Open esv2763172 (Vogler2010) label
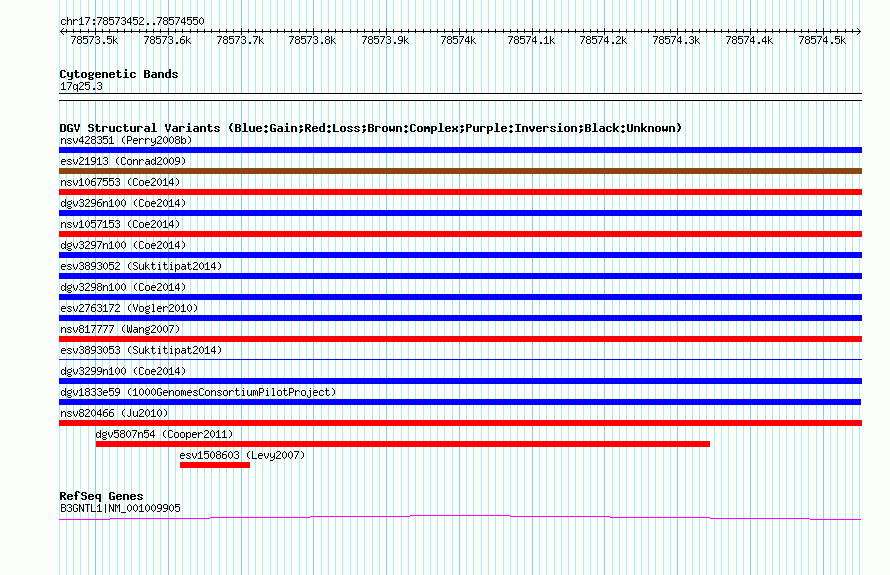This screenshot has width=890, height=575. click(129, 308)
